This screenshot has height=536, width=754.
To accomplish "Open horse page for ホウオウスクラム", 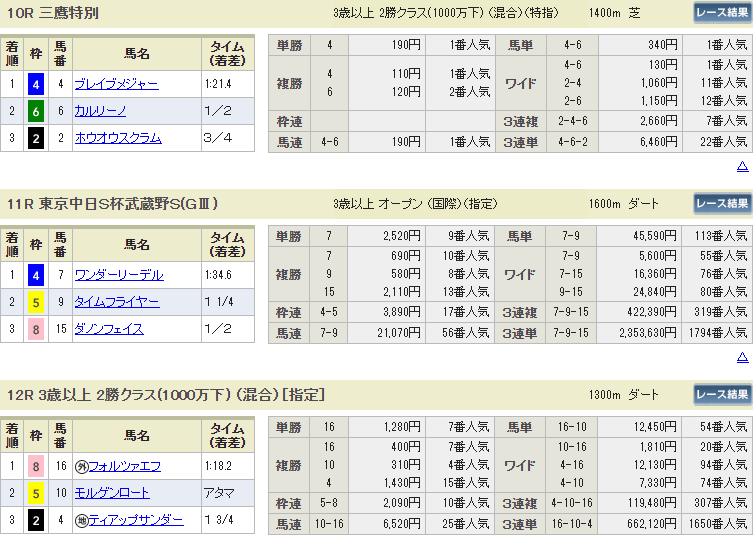I will click(x=118, y=138).
